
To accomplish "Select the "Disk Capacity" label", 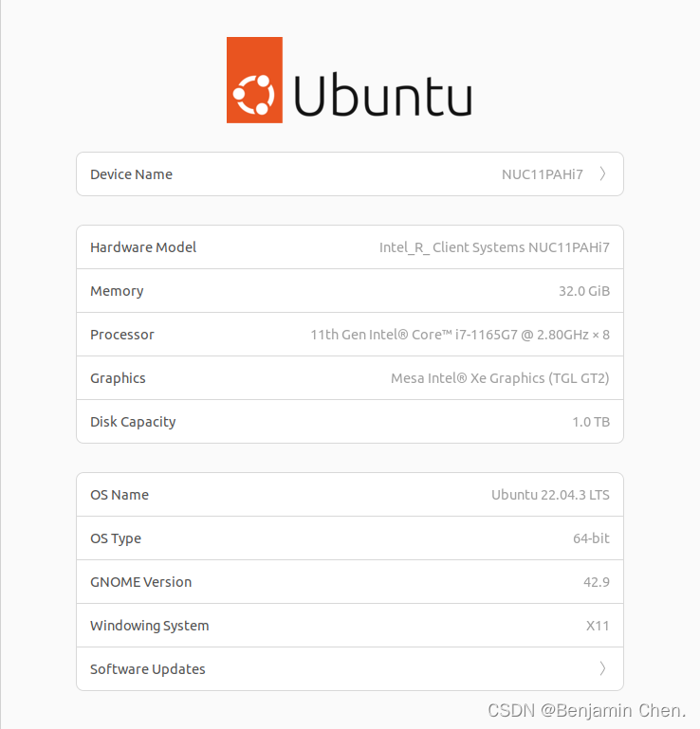I will (133, 422).
